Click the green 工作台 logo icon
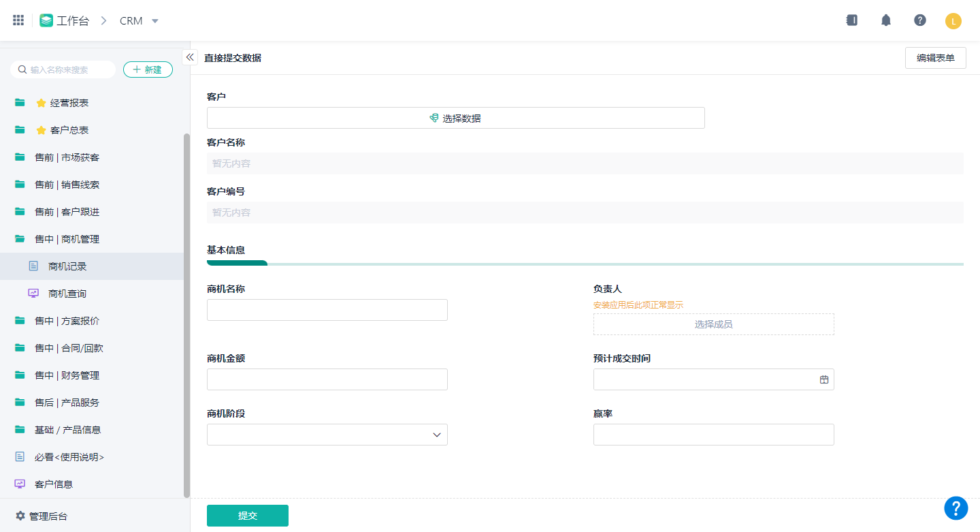This screenshot has height=532, width=980. coord(46,20)
